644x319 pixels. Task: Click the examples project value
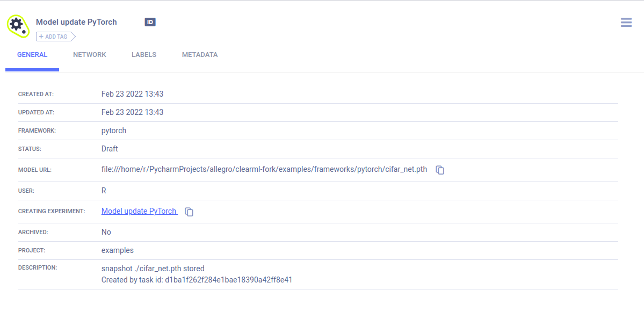tap(118, 250)
